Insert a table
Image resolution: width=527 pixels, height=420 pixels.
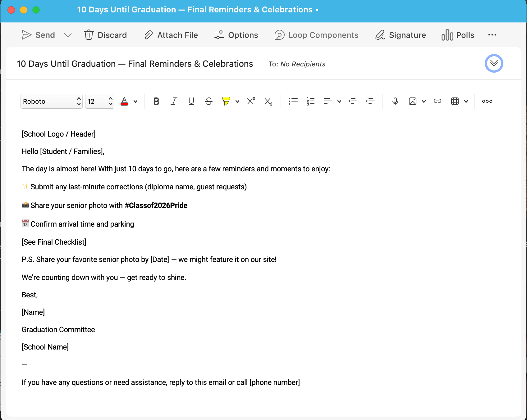(x=455, y=101)
